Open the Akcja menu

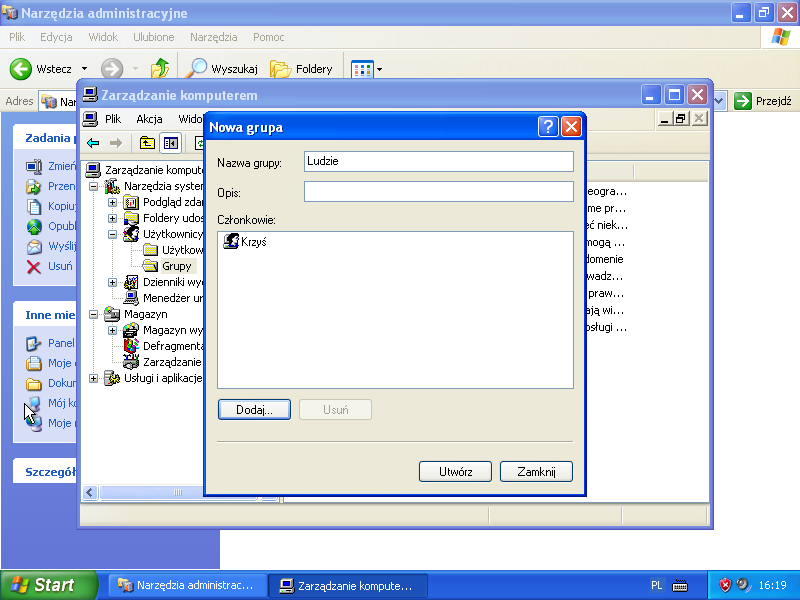coord(149,119)
